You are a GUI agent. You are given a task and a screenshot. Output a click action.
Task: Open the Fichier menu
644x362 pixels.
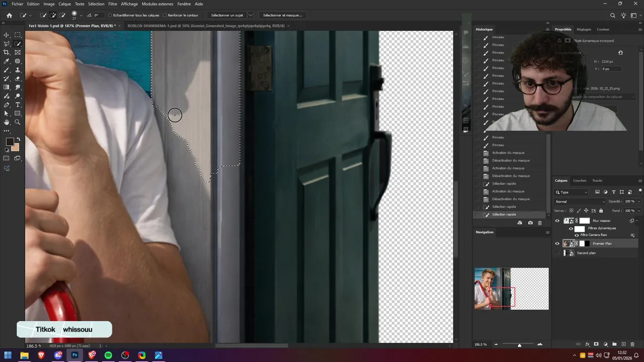[x=17, y=4]
